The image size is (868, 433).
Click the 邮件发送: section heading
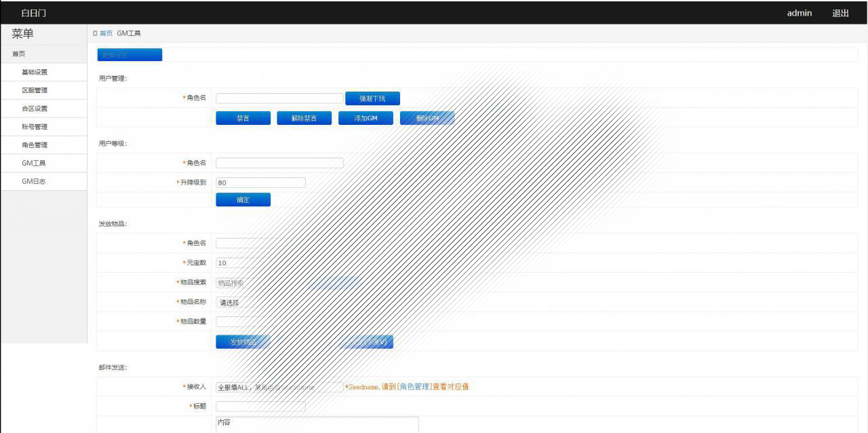[x=113, y=367]
